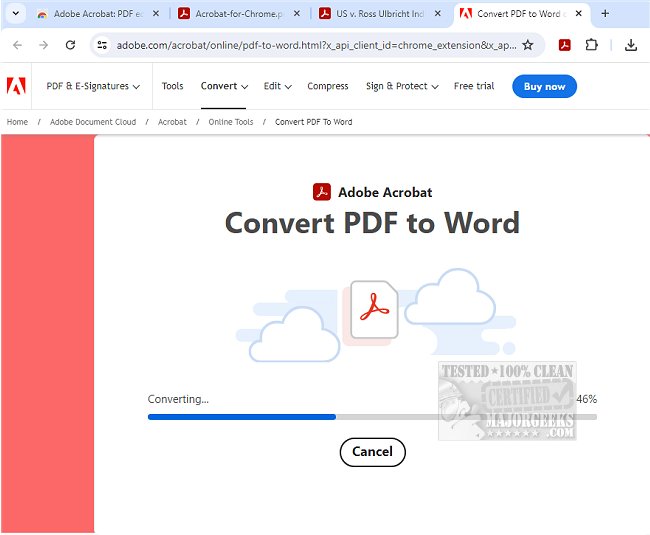
Task: Bookmark this page with the star
Action: [x=528, y=45]
